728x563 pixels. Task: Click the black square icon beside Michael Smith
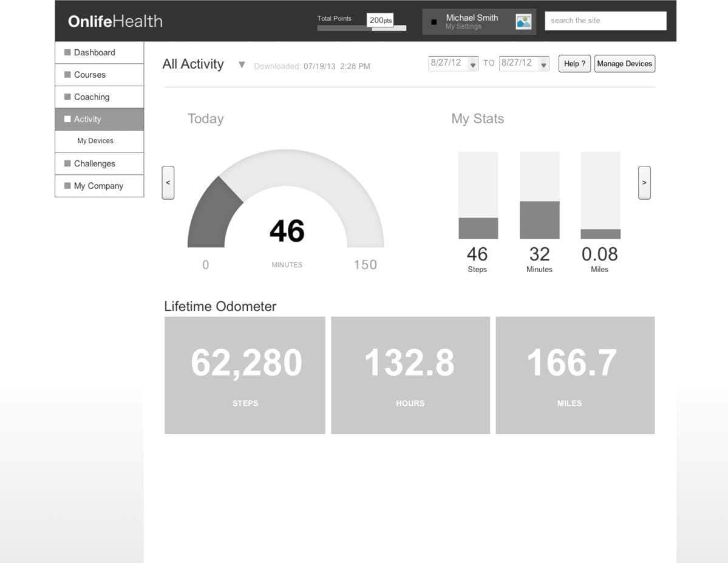tap(434, 22)
